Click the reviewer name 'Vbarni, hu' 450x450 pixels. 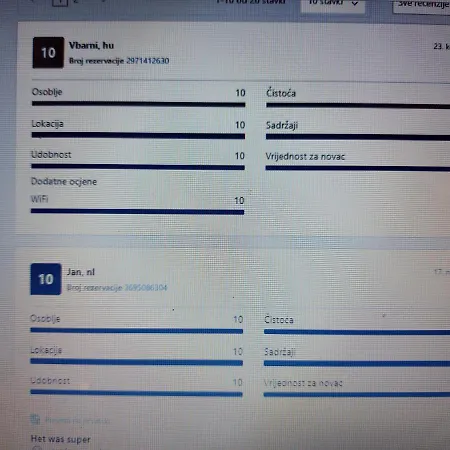(x=91, y=45)
